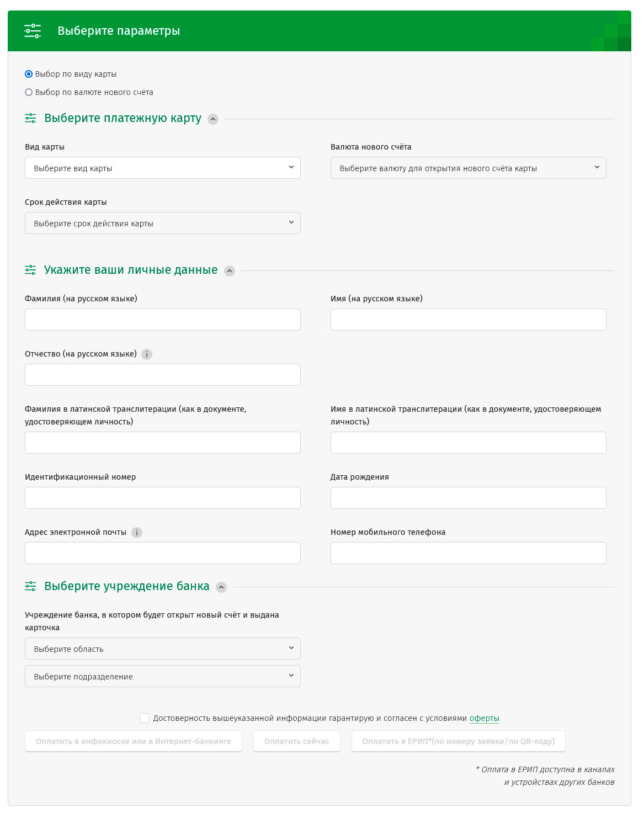Click the icon beside «Выберите учреждение банка»
Viewport: 644px width, 818px height.
[31, 586]
